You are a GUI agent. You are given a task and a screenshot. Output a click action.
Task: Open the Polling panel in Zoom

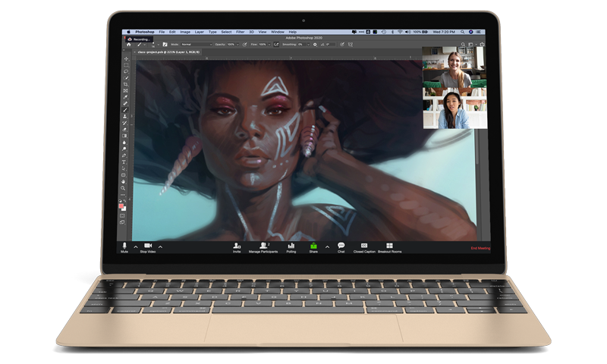(x=291, y=247)
